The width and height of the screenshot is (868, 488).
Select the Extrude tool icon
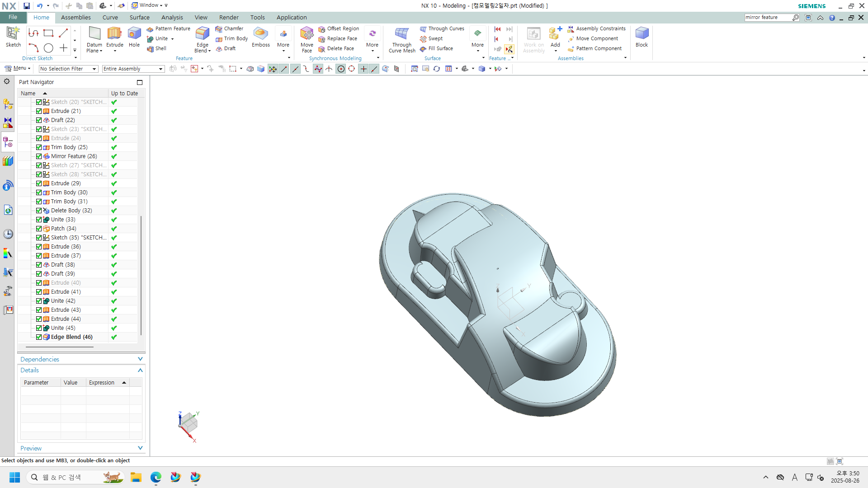[x=114, y=34]
